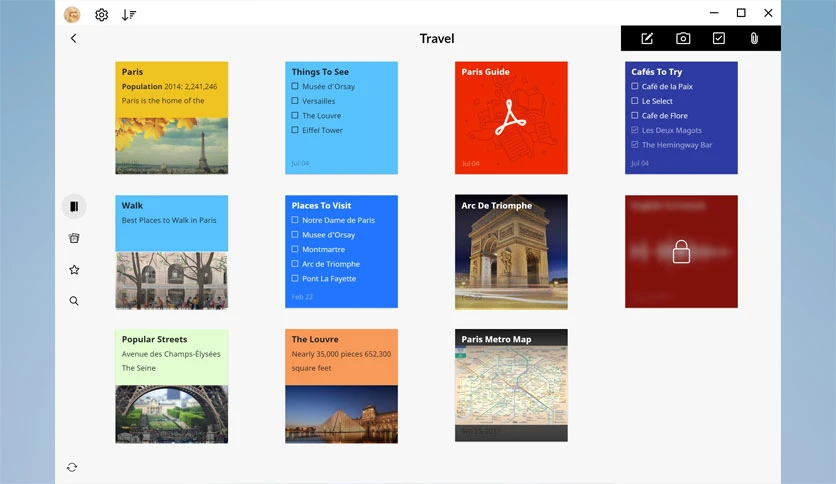The image size is (836, 484).
Task: Click the Things To See title
Action: click(x=320, y=71)
